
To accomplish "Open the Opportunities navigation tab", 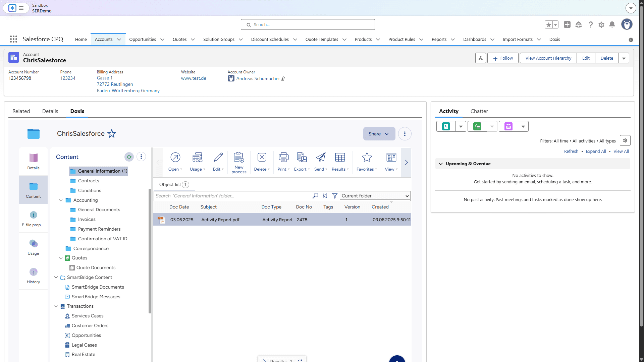I will coord(143,39).
